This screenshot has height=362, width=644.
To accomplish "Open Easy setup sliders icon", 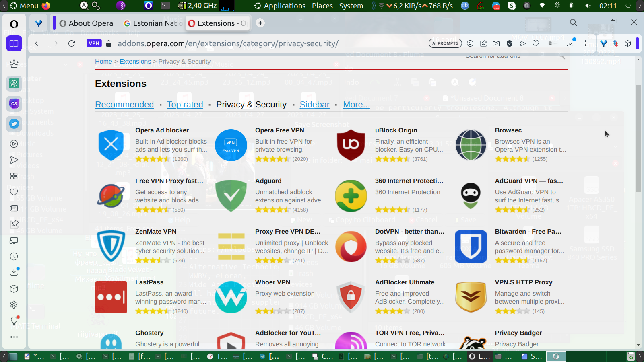I will (x=587, y=43).
